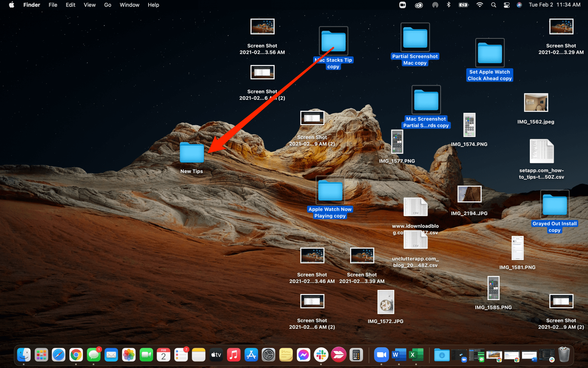Click the Zoom status icon in menu bar

tap(403, 5)
